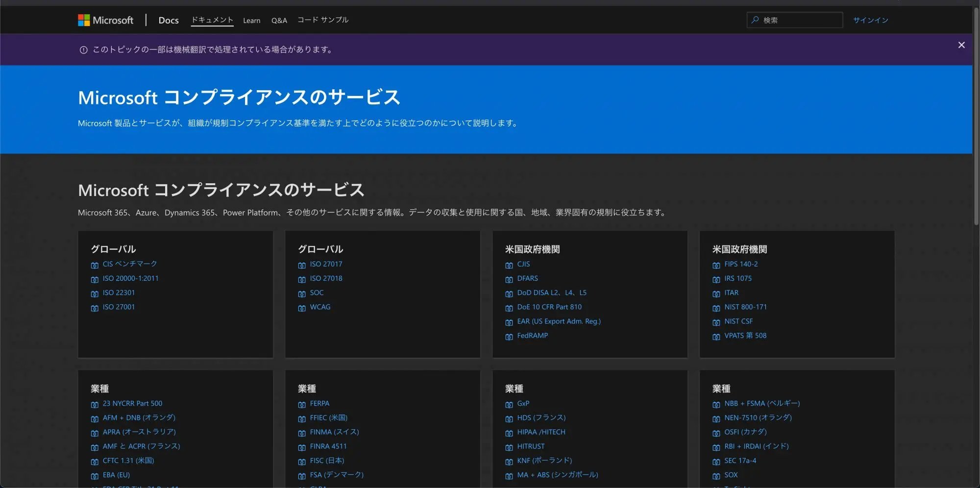The image size is (980, 488).
Task: Click icon beside SOX
Action: tap(716, 476)
